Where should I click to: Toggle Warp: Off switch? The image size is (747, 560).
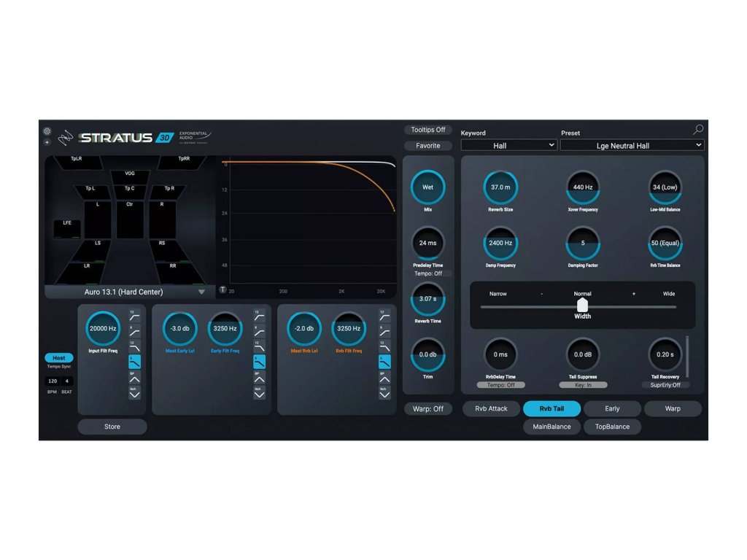pos(427,408)
